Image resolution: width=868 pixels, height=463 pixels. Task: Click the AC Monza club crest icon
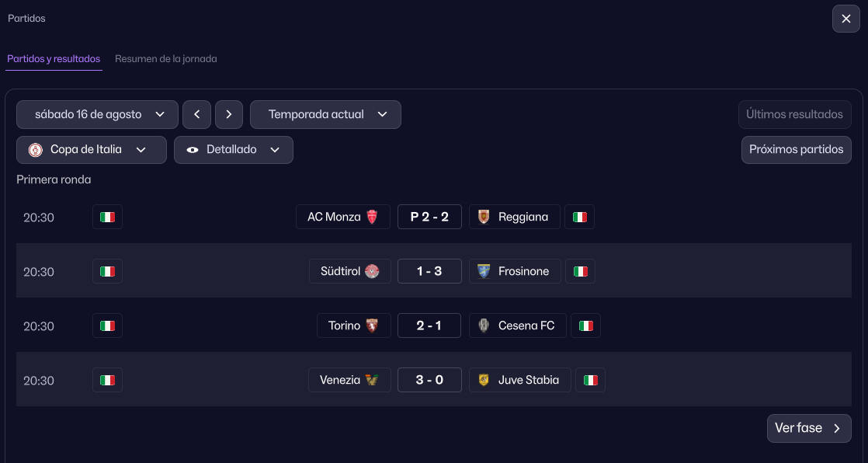[x=373, y=217]
